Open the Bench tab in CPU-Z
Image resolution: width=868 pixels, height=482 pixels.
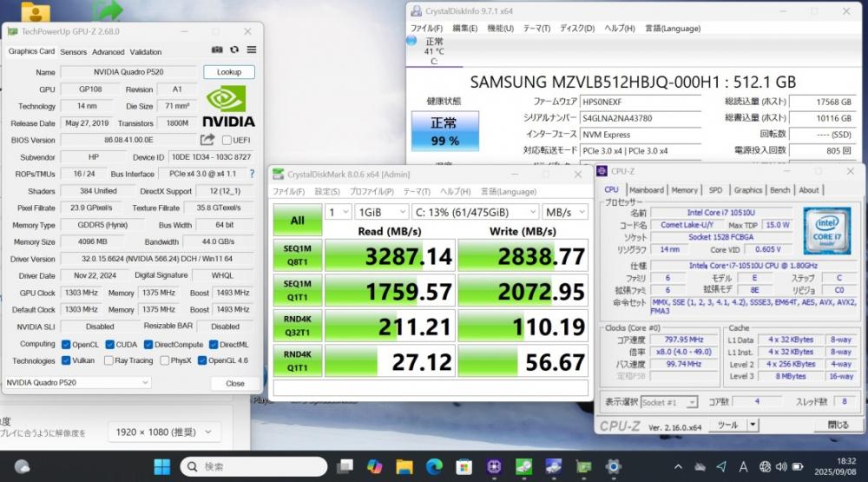click(x=780, y=190)
